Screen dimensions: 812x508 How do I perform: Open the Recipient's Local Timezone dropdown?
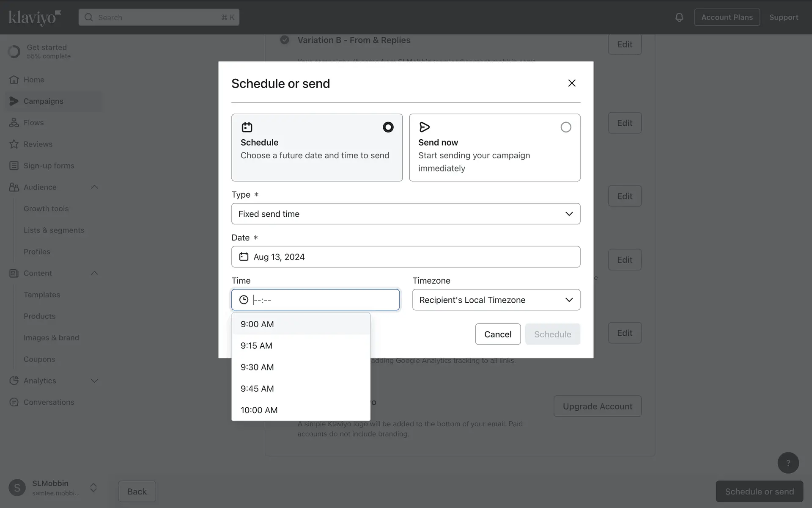[496, 300]
